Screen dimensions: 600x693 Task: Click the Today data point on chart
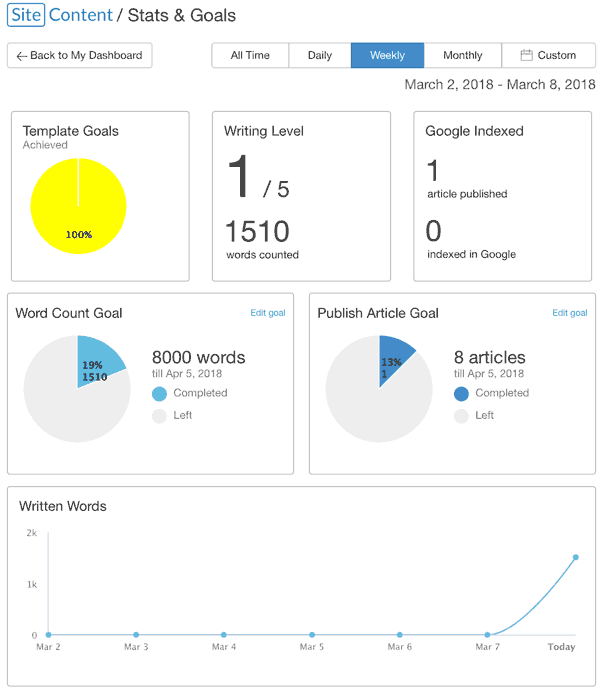point(576,557)
